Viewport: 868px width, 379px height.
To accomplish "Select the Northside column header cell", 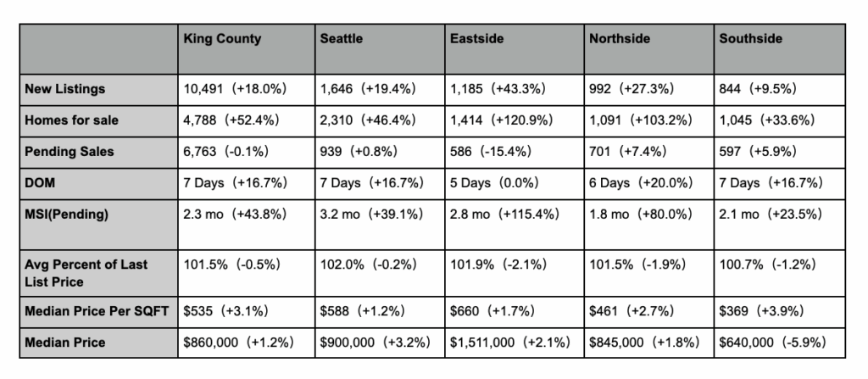I will pos(615,39).
